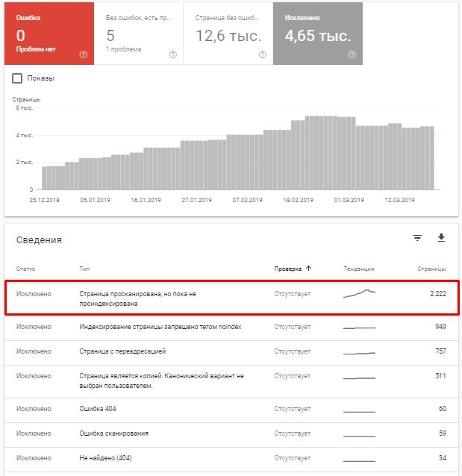The width and height of the screenshot is (462, 476).
Task: Open help icon on 'Без ошибок, есть пр...' card
Action: 173,54
